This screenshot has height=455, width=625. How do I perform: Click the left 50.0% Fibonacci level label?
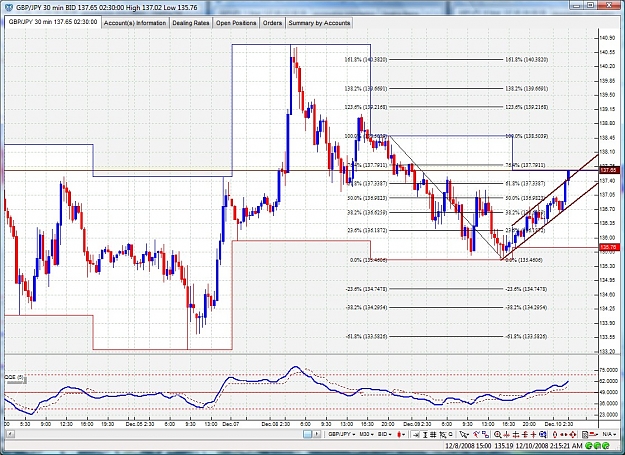click(367, 198)
